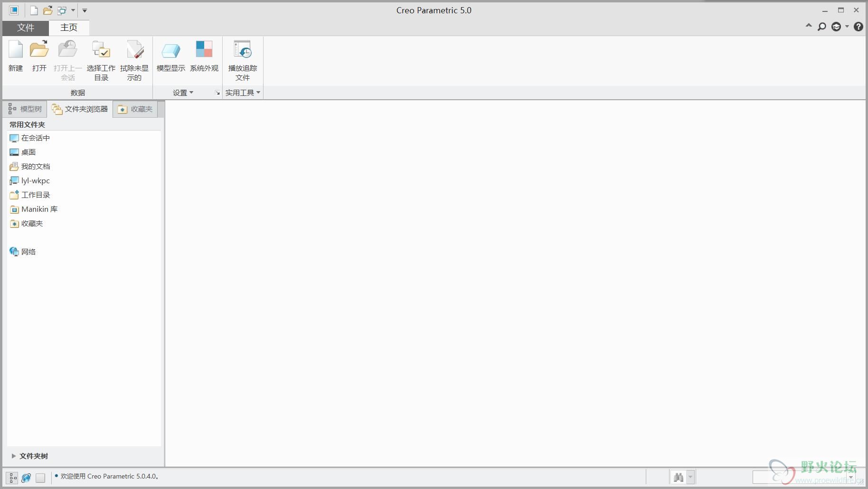The image size is (868, 489).
Task: Click the 新建 (New) icon in the ribbon
Action: click(16, 49)
